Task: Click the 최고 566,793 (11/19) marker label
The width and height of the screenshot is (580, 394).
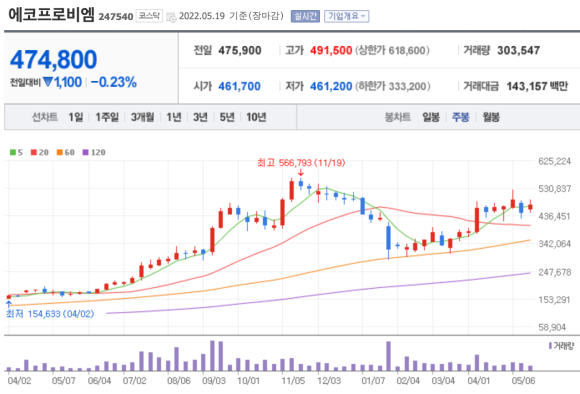Action: [x=301, y=163]
